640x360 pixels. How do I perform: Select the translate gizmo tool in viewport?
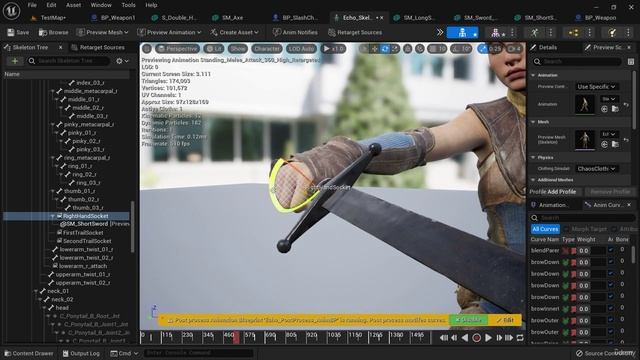point(374,49)
